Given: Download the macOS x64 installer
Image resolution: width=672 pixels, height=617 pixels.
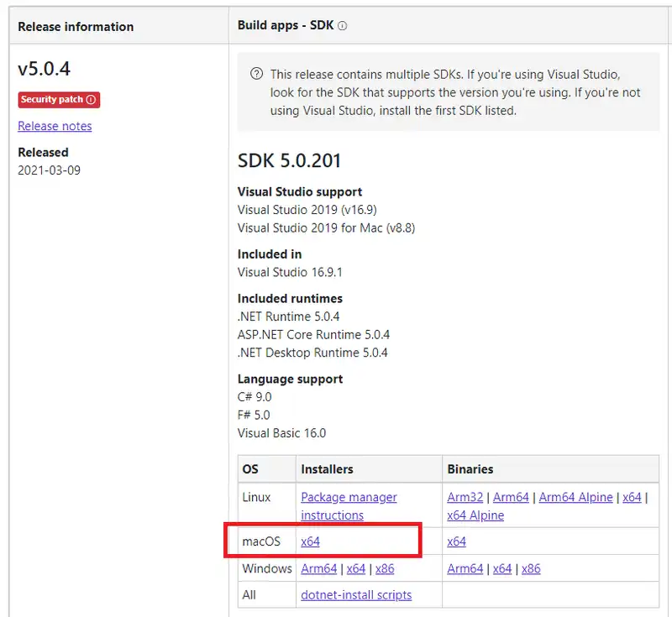Looking at the screenshot, I should [x=310, y=541].
